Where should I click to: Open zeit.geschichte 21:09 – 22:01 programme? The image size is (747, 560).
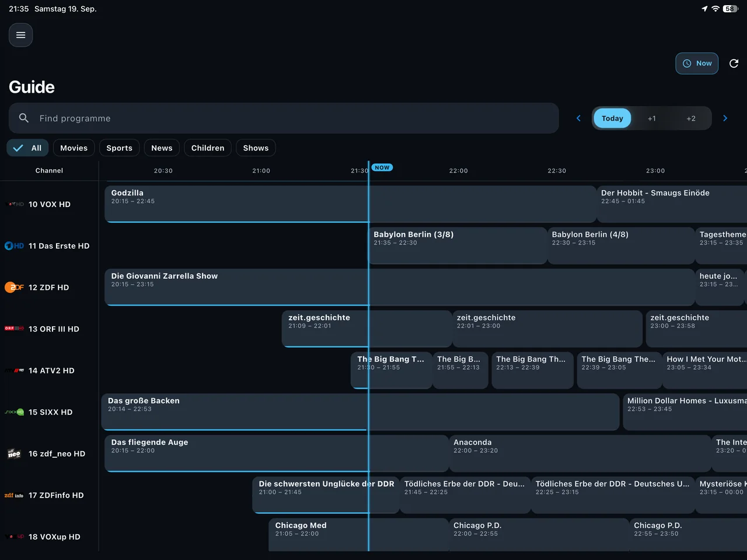367,329
